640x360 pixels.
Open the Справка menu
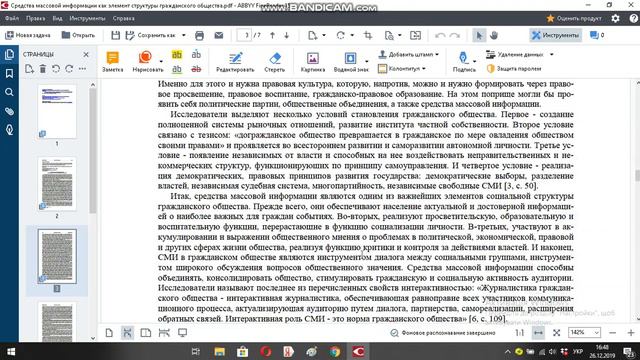tap(123, 18)
